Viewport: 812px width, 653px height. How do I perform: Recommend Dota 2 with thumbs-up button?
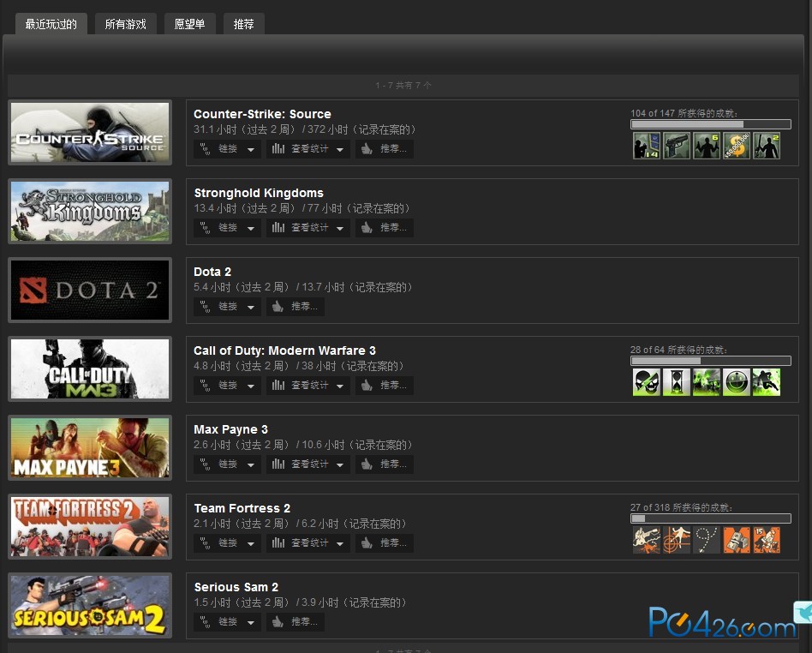(x=296, y=307)
